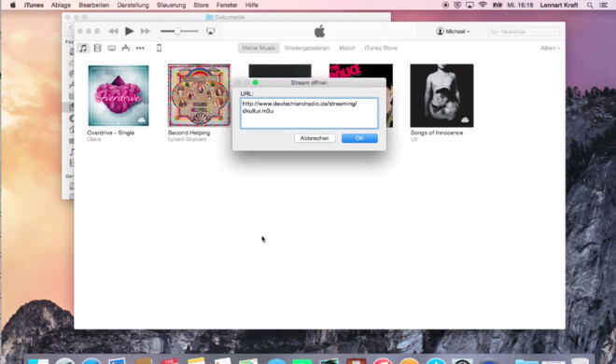The width and height of the screenshot is (616, 364).
Task: Open the Fenster menu
Action: [x=227, y=5]
